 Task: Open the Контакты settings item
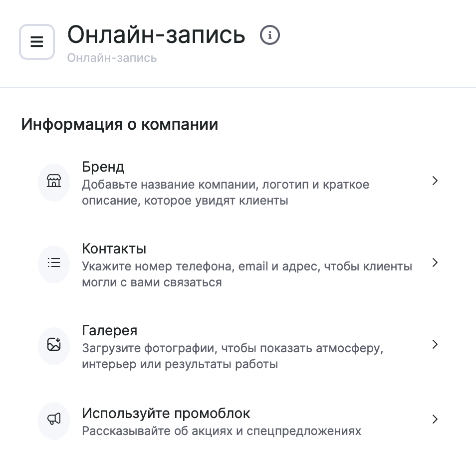coord(114,248)
